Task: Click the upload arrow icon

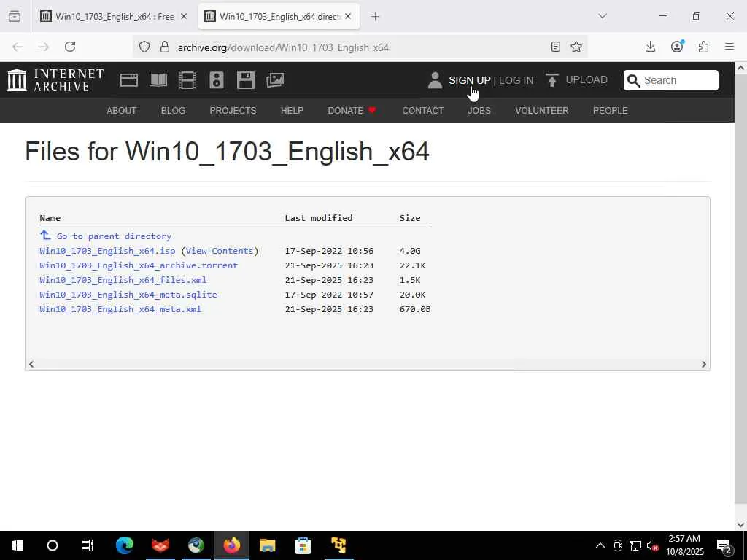Action: point(552,80)
